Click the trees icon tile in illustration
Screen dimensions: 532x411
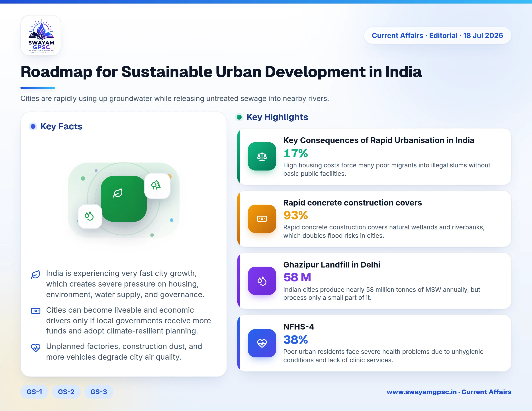pos(157,186)
